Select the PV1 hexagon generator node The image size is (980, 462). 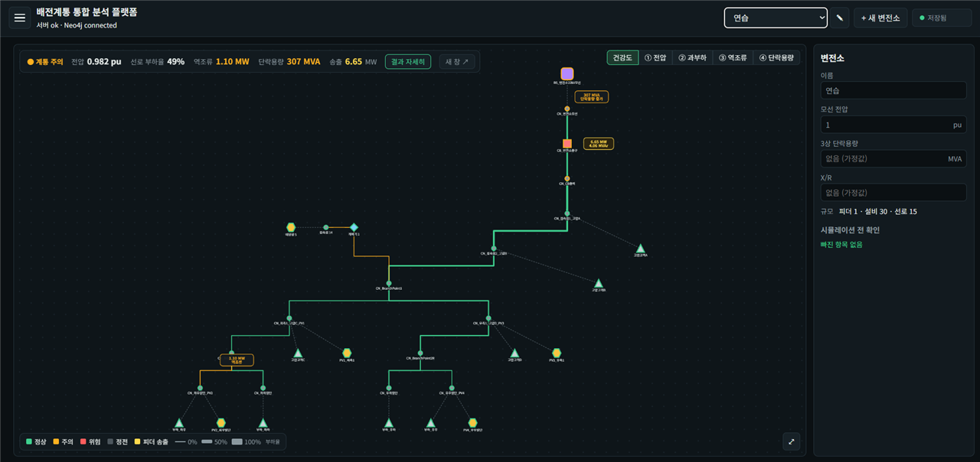click(347, 353)
